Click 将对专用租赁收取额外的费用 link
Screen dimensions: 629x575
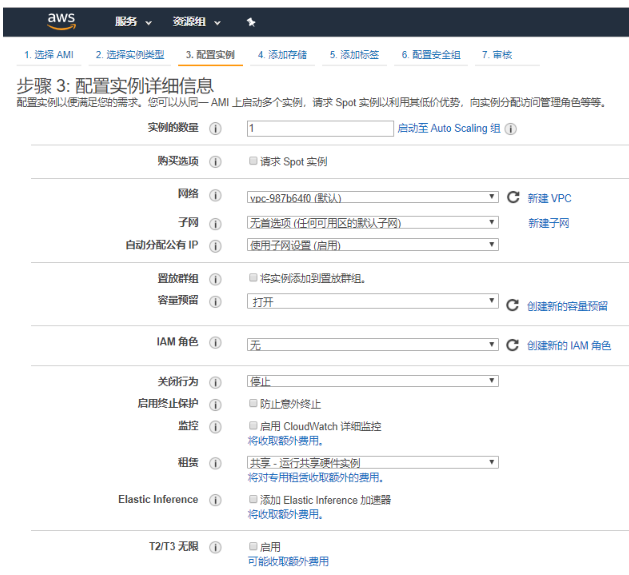[315, 477]
